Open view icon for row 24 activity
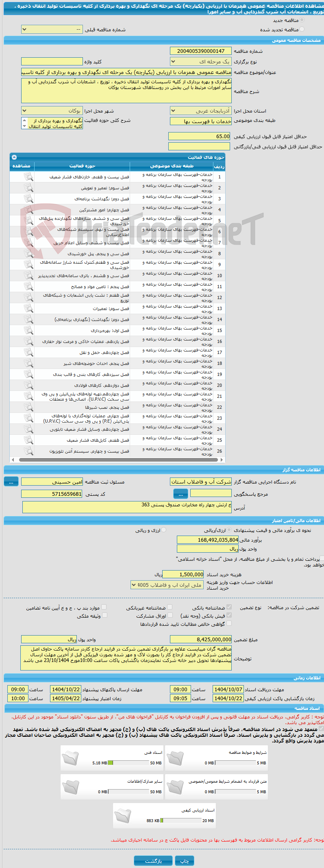Viewport: 324px width, 868px height. tap(28, 429)
